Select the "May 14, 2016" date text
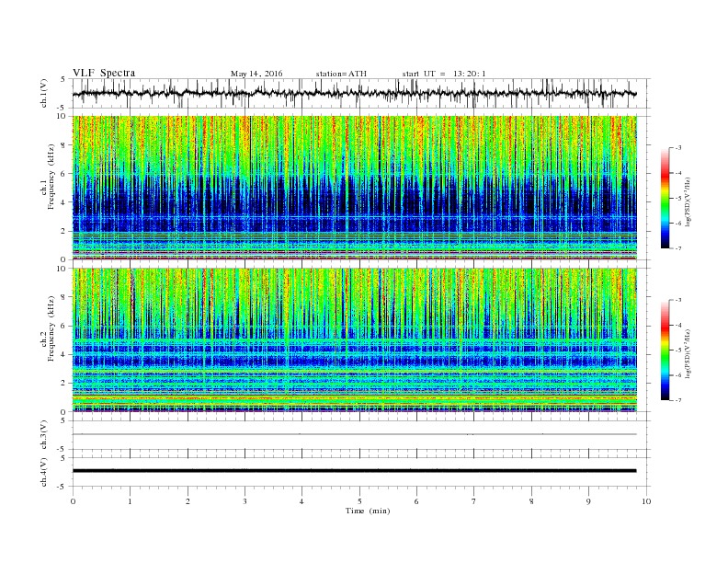 (x=256, y=74)
